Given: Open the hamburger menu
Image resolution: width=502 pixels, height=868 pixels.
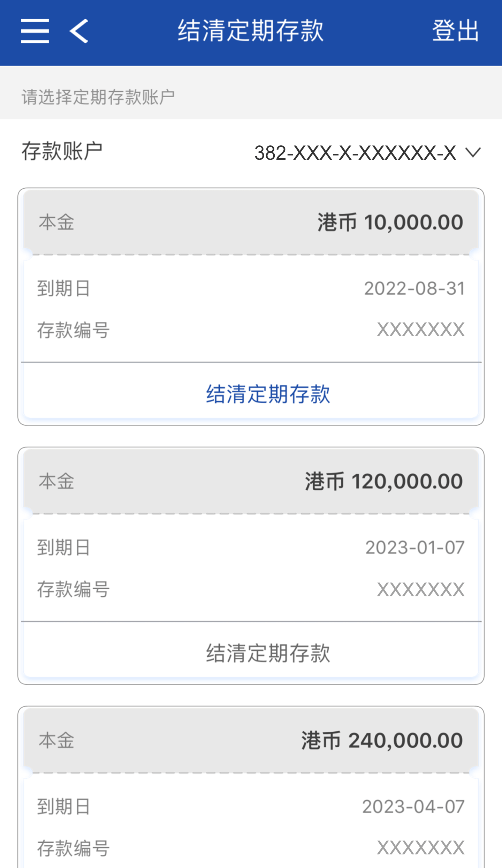Looking at the screenshot, I should pos(35,31).
